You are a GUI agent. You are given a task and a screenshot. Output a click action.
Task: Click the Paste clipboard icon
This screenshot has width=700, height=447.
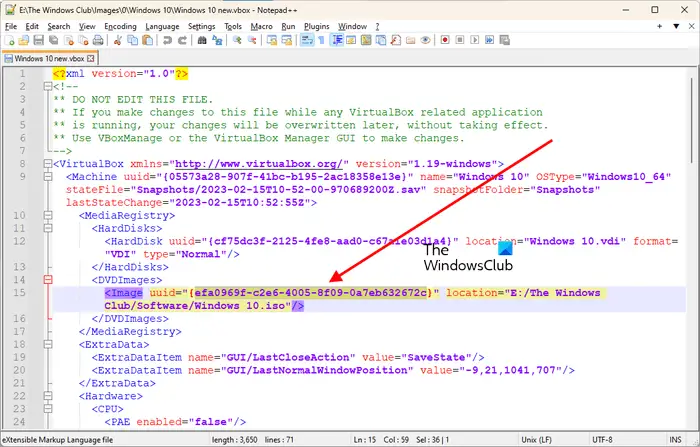(147, 40)
